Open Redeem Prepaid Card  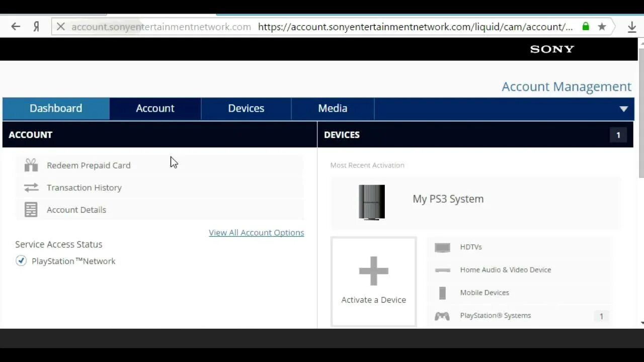coord(160,165)
